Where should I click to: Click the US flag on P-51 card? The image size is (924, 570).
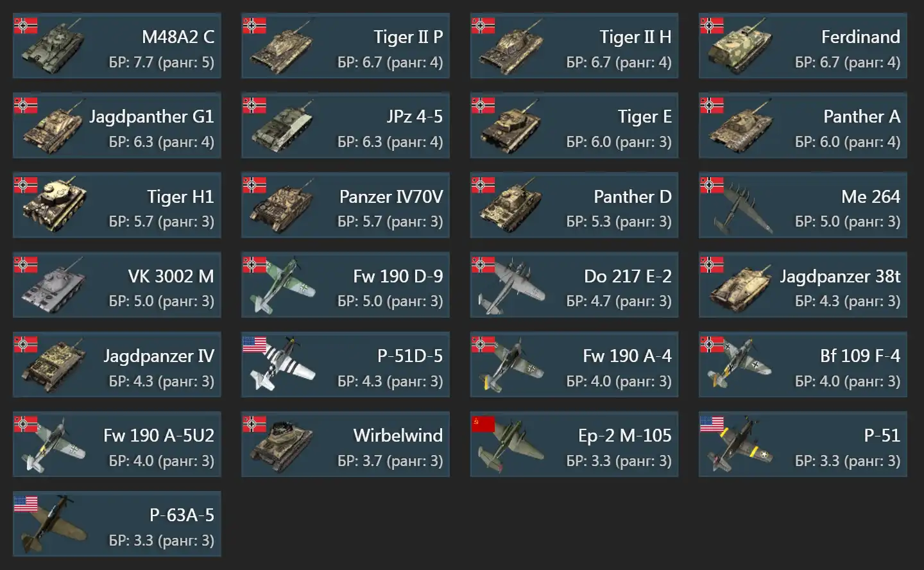point(712,424)
